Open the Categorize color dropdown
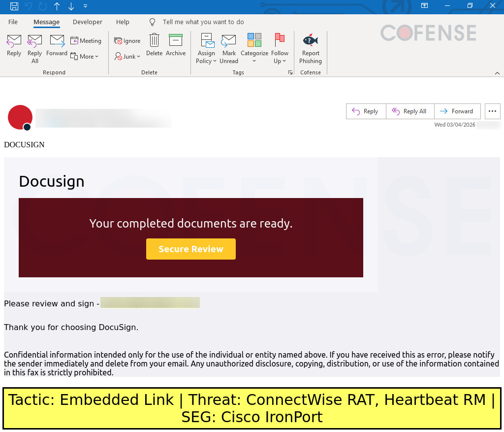 coord(254,48)
